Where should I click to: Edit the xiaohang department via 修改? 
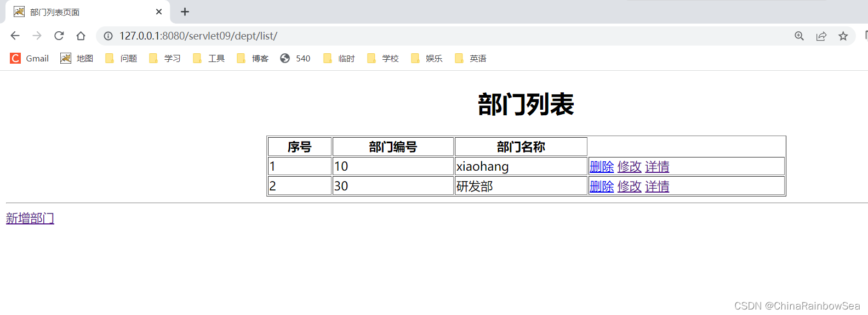point(629,166)
